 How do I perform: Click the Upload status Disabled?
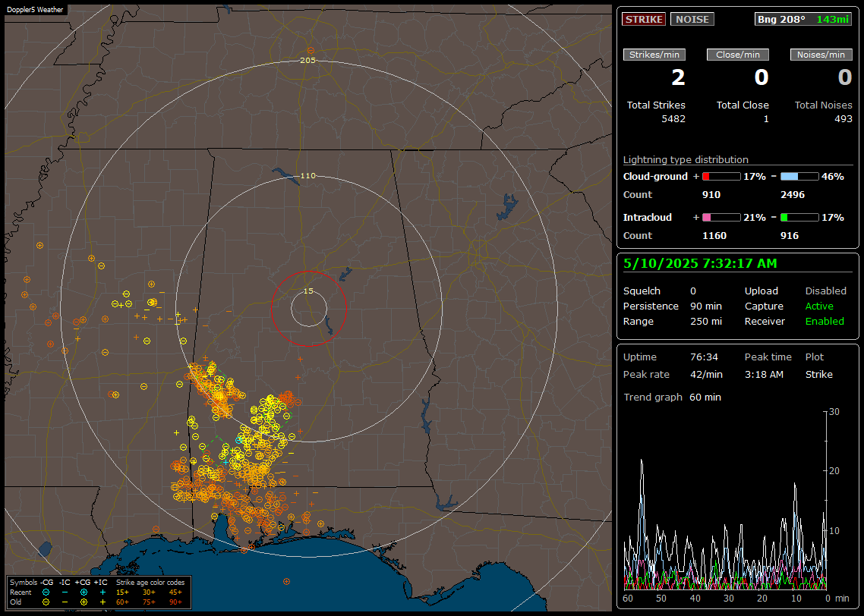pos(825,291)
